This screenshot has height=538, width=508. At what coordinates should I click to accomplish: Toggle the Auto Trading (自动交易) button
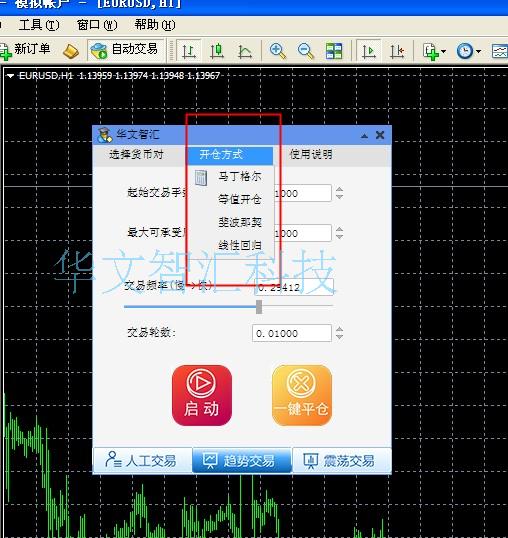point(125,50)
